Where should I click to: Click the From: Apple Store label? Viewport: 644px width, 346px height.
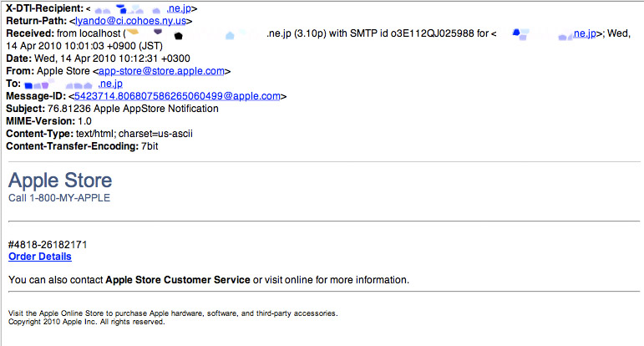pyautogui.click(x=48, y=71)
